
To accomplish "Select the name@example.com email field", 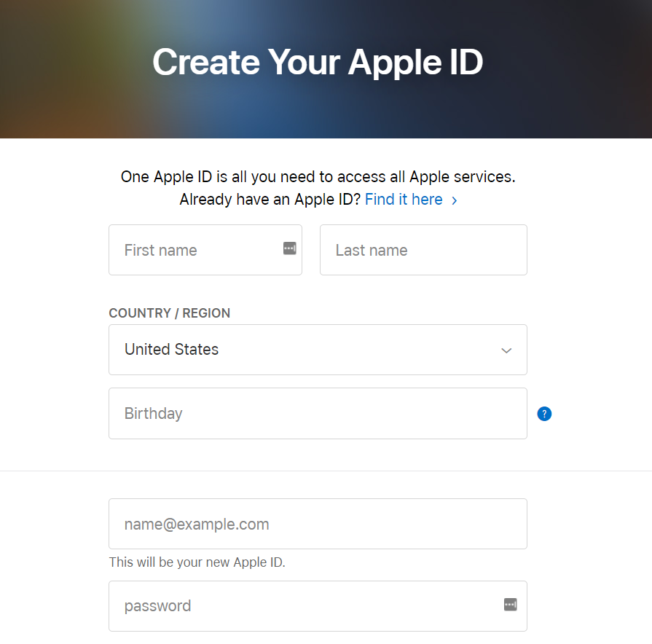I will (x=318, y=524).
